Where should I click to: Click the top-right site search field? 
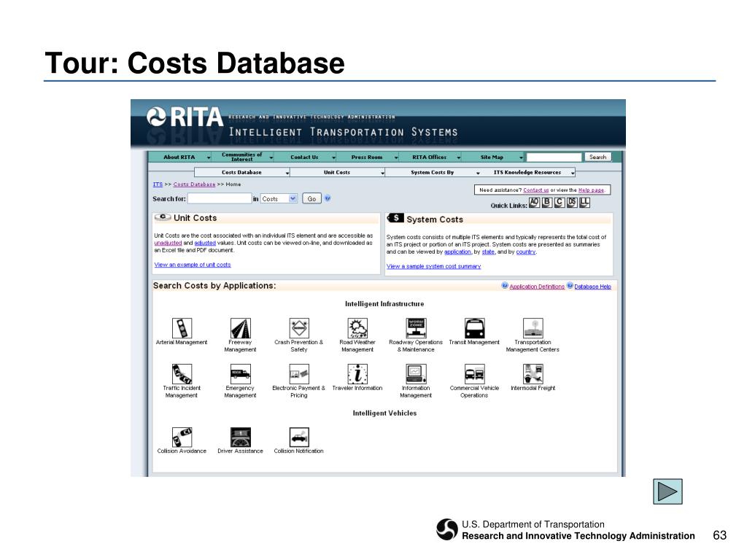(554, 157)
